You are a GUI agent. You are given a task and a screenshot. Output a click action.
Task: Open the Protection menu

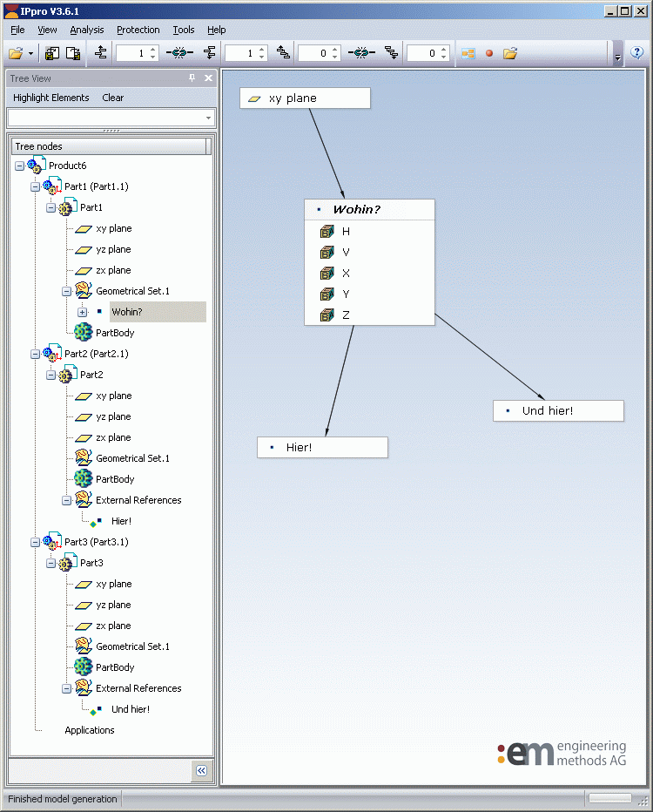(138, 30)
